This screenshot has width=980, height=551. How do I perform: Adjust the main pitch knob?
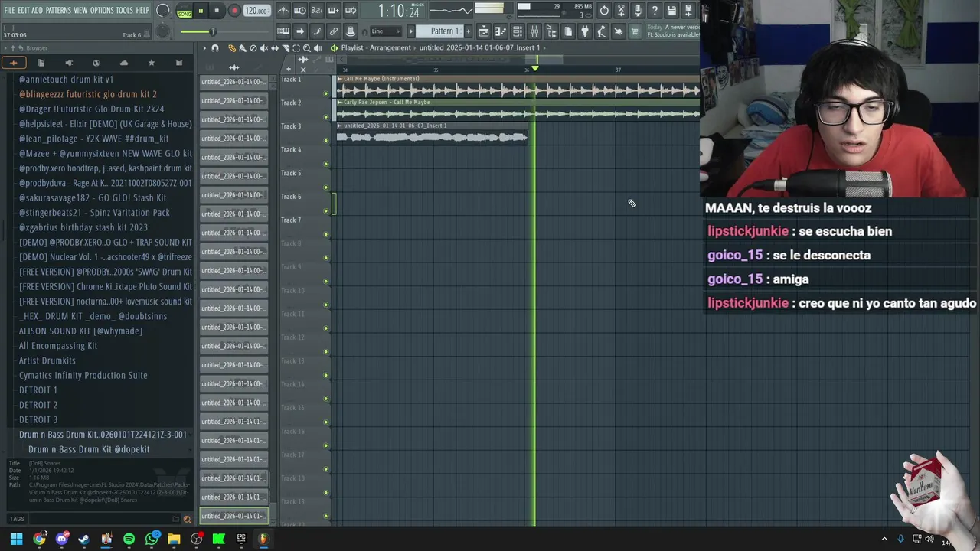point(163,31)
